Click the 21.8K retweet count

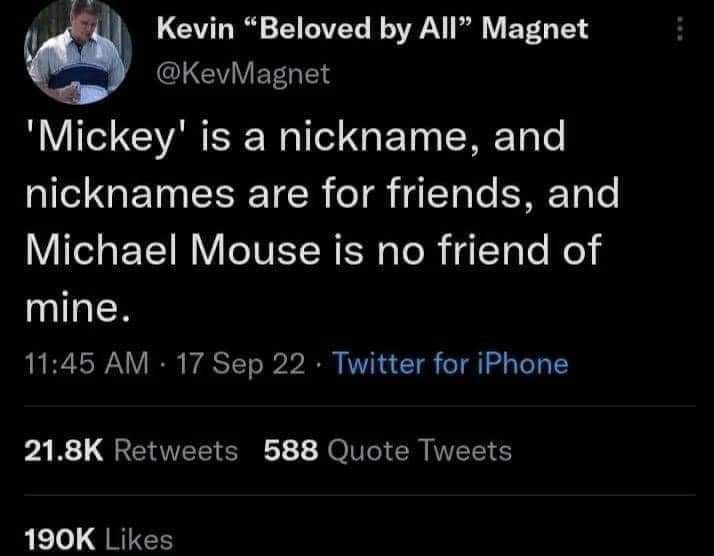(x=65, y=451)
